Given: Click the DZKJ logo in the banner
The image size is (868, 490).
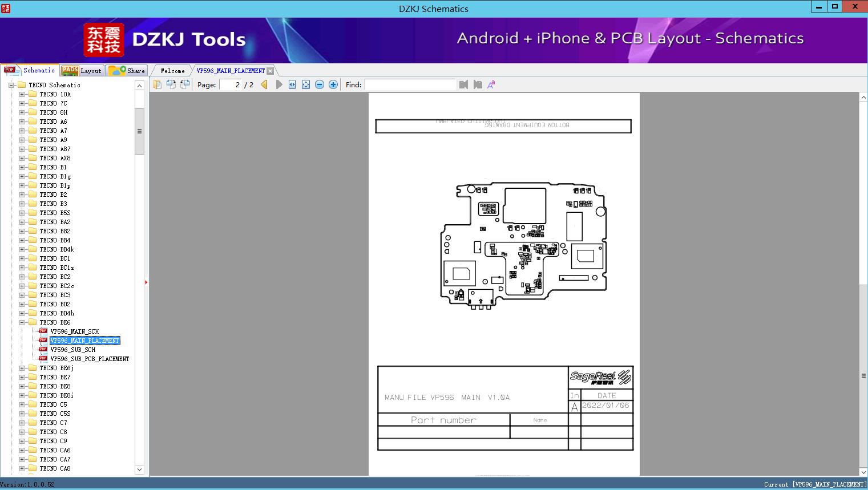Looking at the screenshot, I should [104, 40].
